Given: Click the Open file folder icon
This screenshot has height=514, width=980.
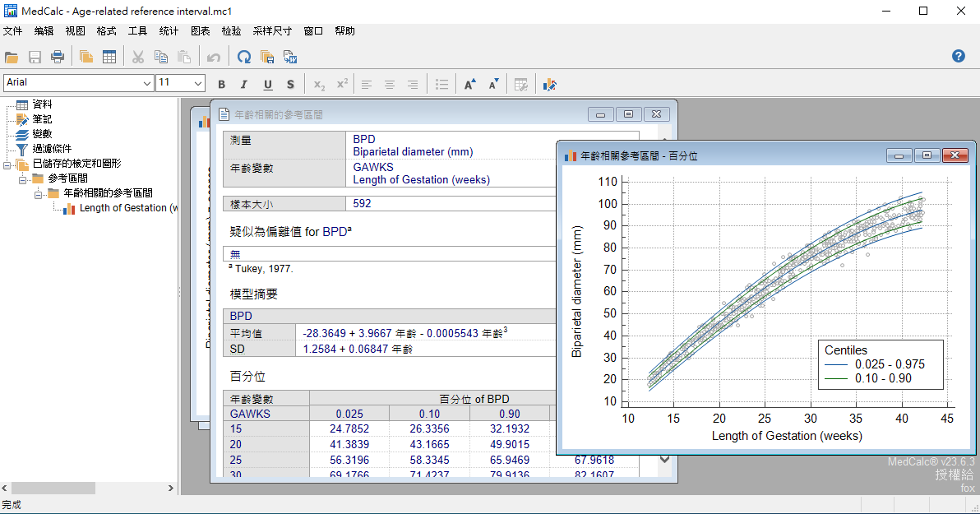Looking at the screenshot, I should pyautogui.click(x=12, y=58).
